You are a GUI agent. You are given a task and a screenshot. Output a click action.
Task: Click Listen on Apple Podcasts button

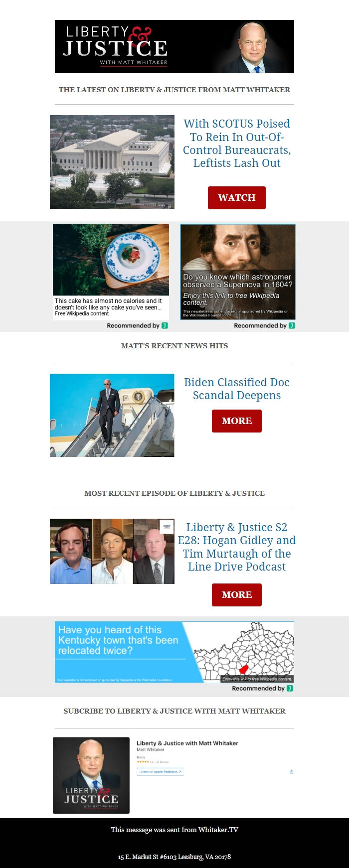(160, 771)
